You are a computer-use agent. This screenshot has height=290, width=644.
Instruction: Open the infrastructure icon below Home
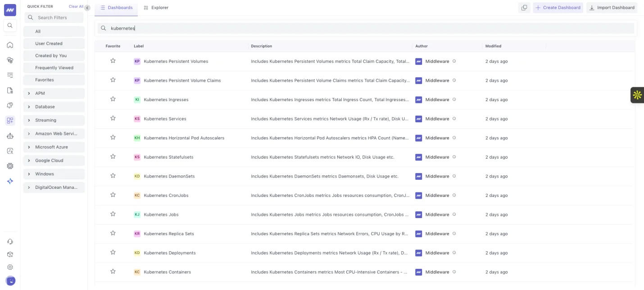click(x=10, y=60)
